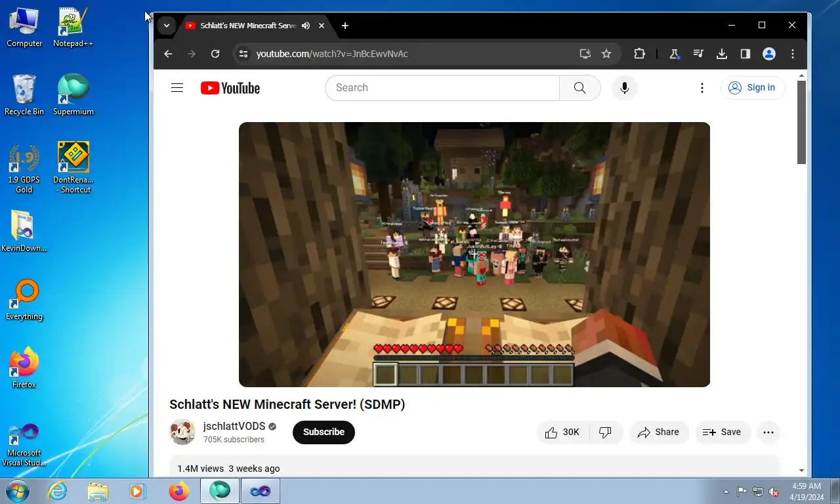Open the browser extensions puzzle icon

[x=639, y=54]
